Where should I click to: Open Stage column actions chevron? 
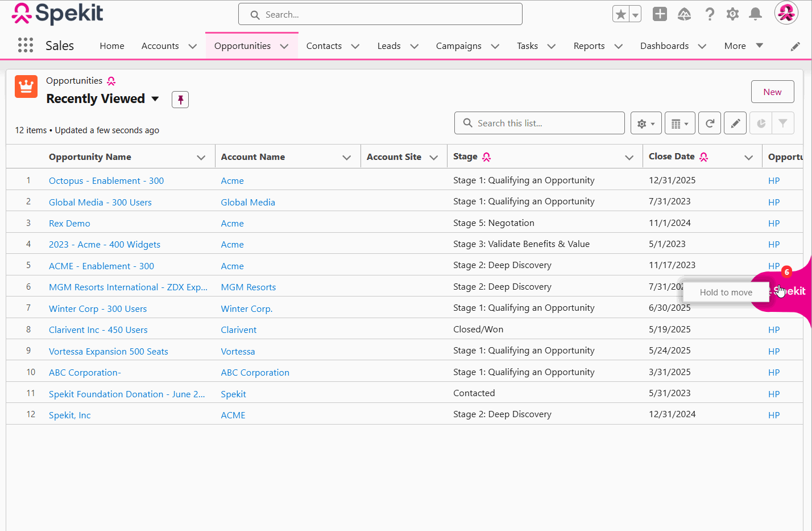pos(629,158)
